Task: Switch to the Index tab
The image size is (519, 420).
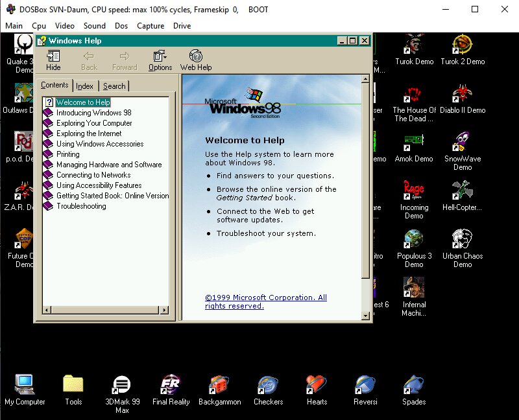Action: click(x=85, y=86)
